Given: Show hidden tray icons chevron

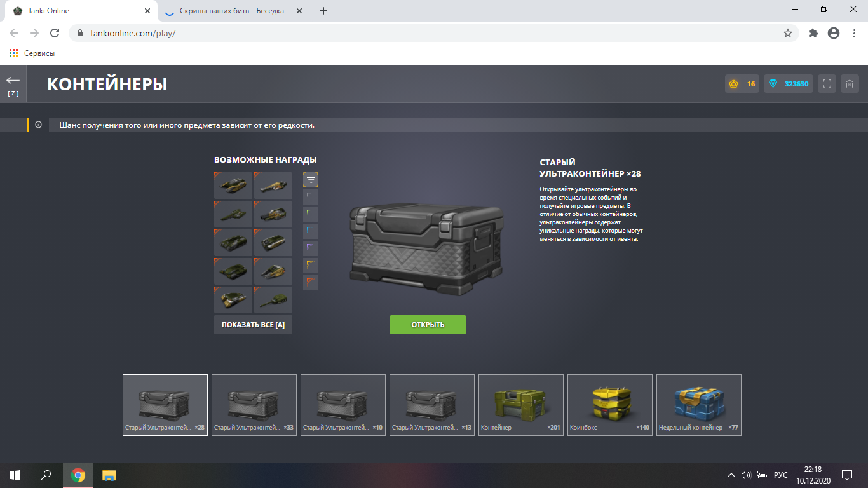Looking at the screenshot, I should (732, 475).
